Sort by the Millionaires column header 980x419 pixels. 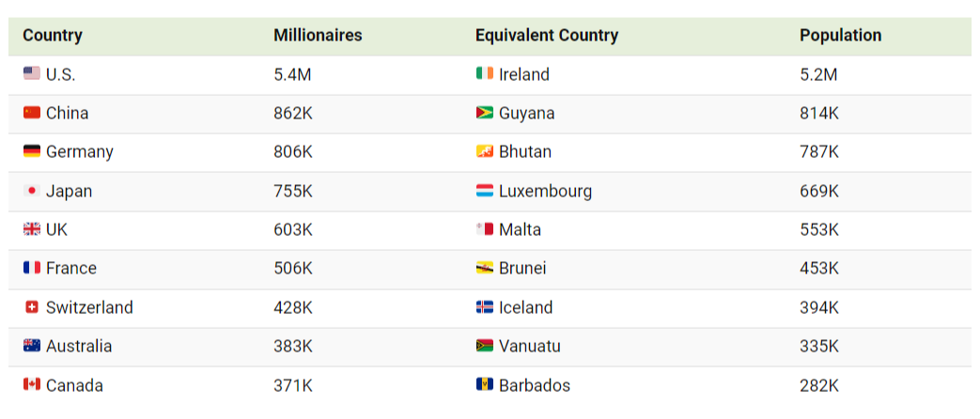(x=318, y=35)
